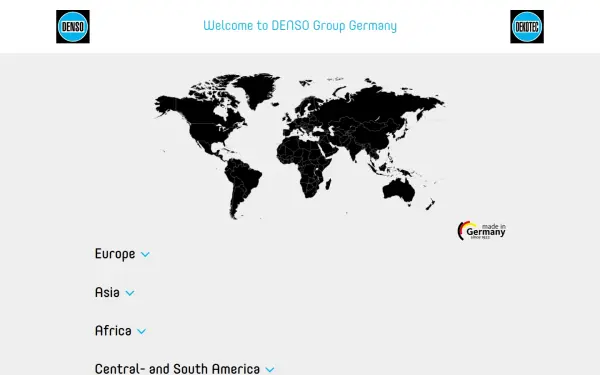The height and width of the screenshot is (375, 600).
Task: Click the Welcome to DENSO Group Germany title
Action: pos(300,26)
